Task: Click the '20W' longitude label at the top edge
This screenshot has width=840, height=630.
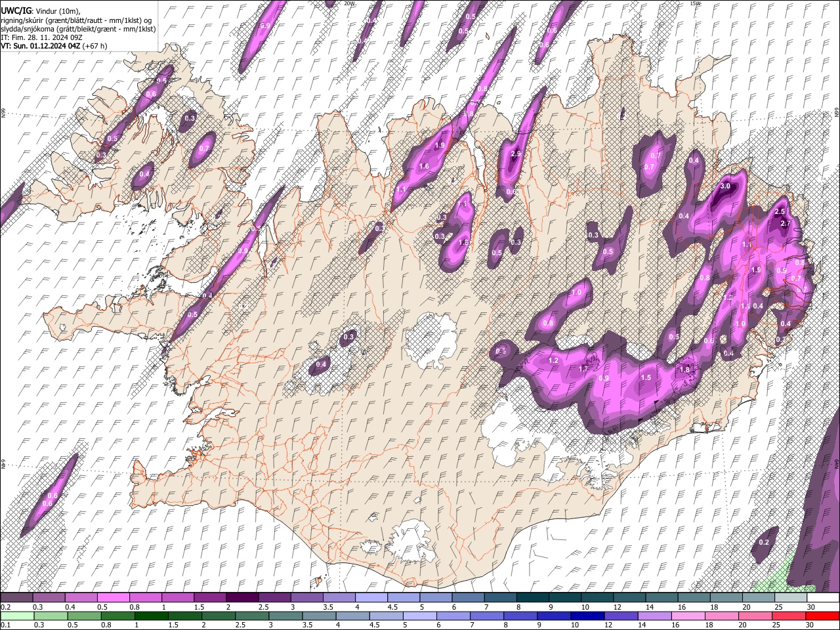Action: pyautogui.click(x=350, y=3)
